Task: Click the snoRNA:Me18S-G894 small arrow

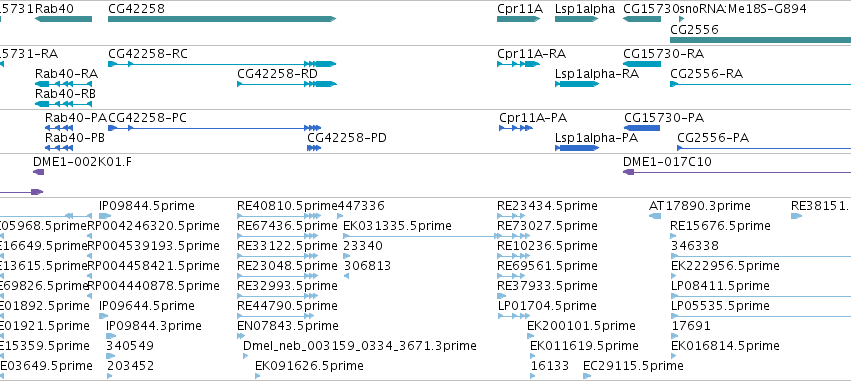Action: 682,19
